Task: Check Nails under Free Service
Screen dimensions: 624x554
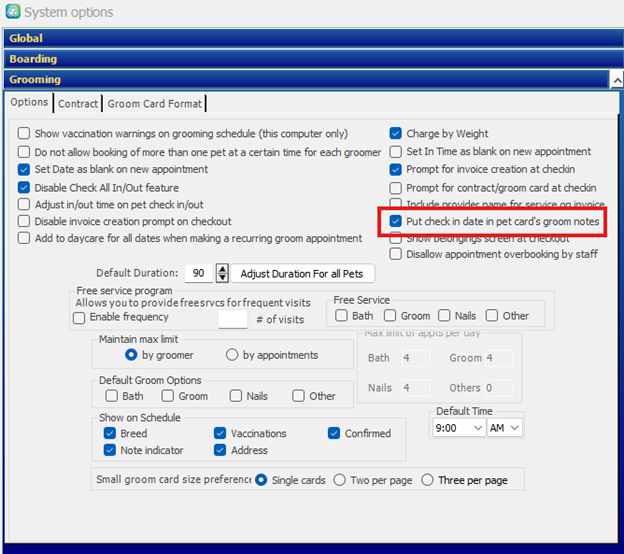Action: (444, 316)
